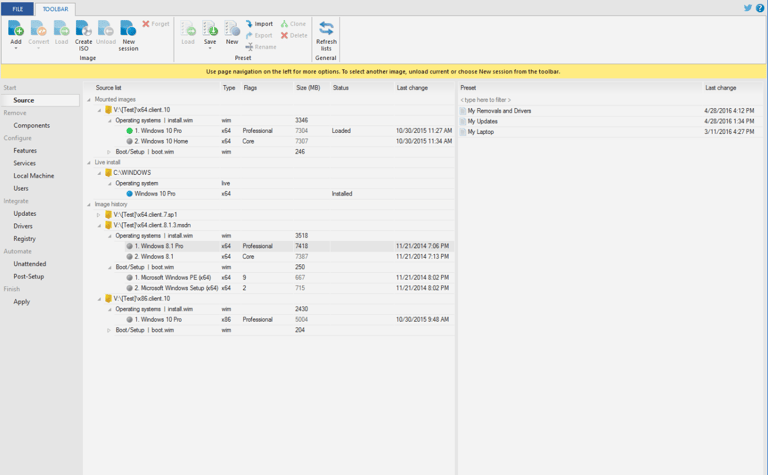This screenshot has height=475, width=768.
Task: Open the Users page
Action: (x=21, y=189)
